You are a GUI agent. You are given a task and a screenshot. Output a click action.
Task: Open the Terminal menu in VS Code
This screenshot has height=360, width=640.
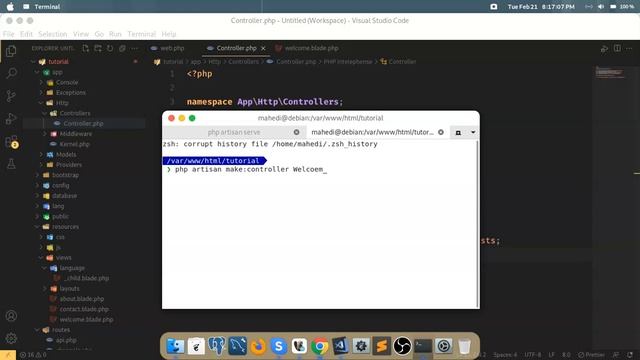(x=141, y=34)
